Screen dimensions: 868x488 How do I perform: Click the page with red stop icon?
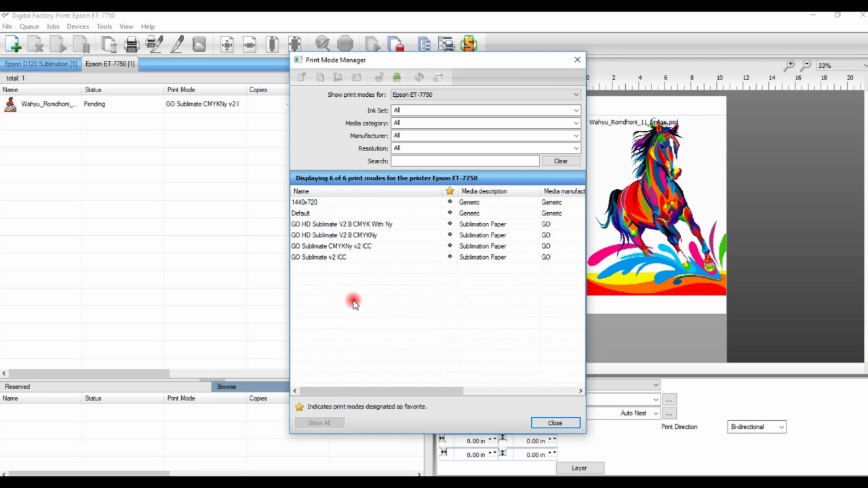(396, 45)
